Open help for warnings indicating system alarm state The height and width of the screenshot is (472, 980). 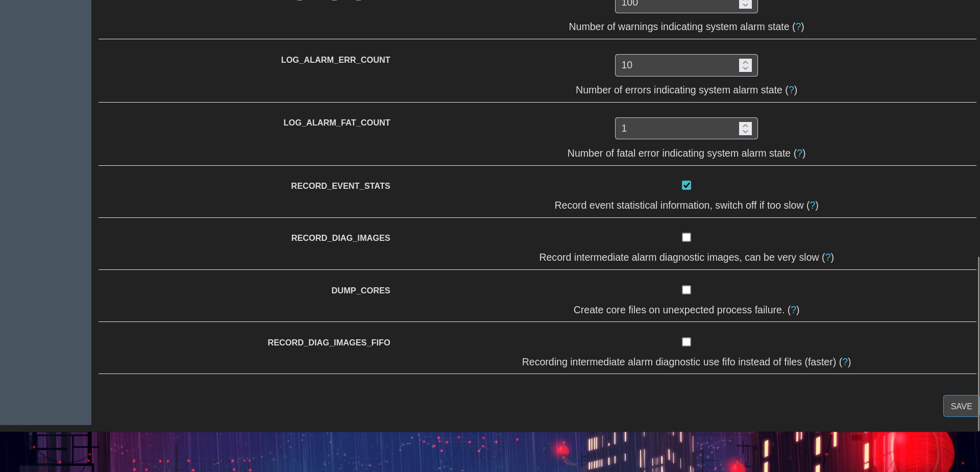[x=798, y=27]
